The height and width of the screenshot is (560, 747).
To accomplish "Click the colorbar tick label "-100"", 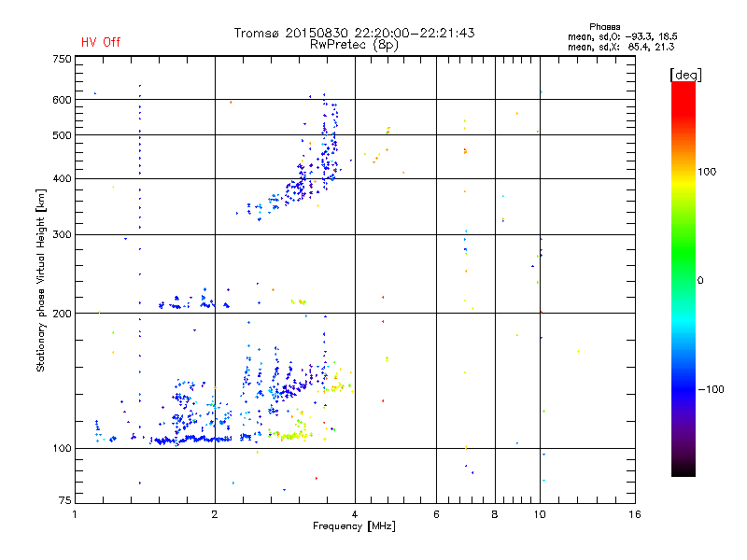I will click(x=712, y=389).
